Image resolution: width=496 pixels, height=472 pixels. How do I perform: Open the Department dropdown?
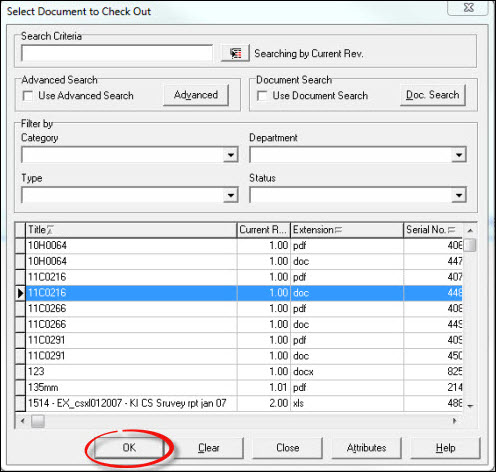pyautogui.click(x=459, y=155)
